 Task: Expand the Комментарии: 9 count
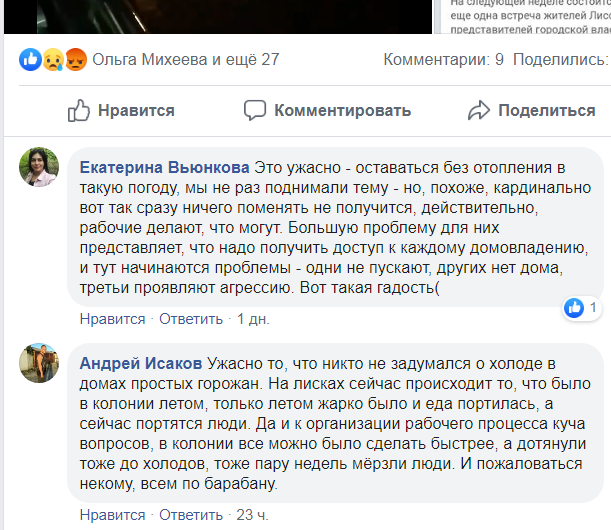click(x=443, y=60)
